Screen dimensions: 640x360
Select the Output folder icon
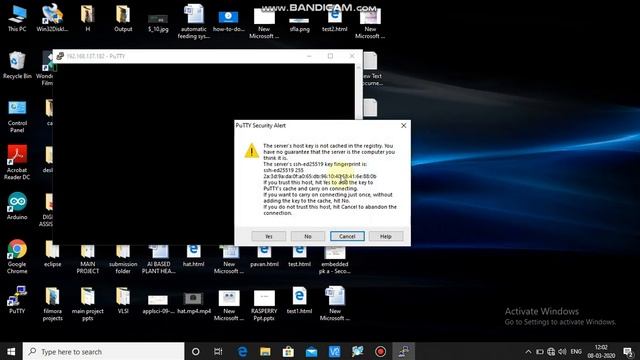tap(123, 18)
